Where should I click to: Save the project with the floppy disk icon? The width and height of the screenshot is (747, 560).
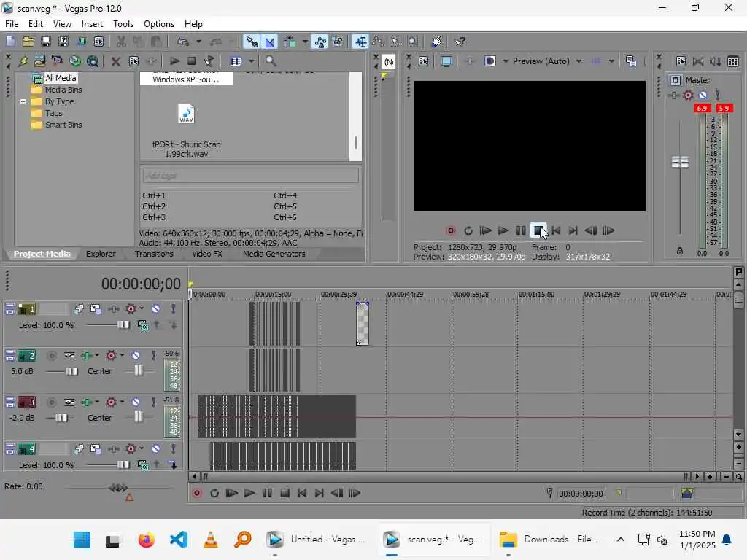coord(46,42)
